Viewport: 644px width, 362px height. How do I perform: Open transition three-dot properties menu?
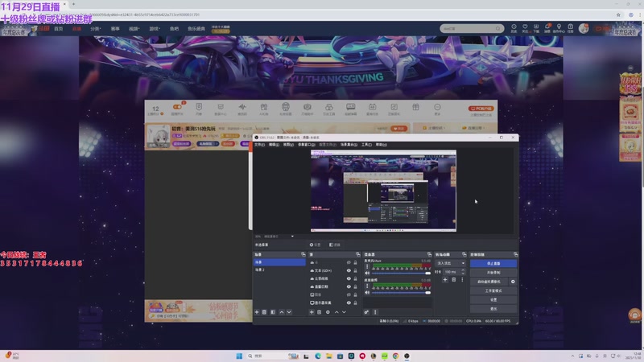pos(462,280)
